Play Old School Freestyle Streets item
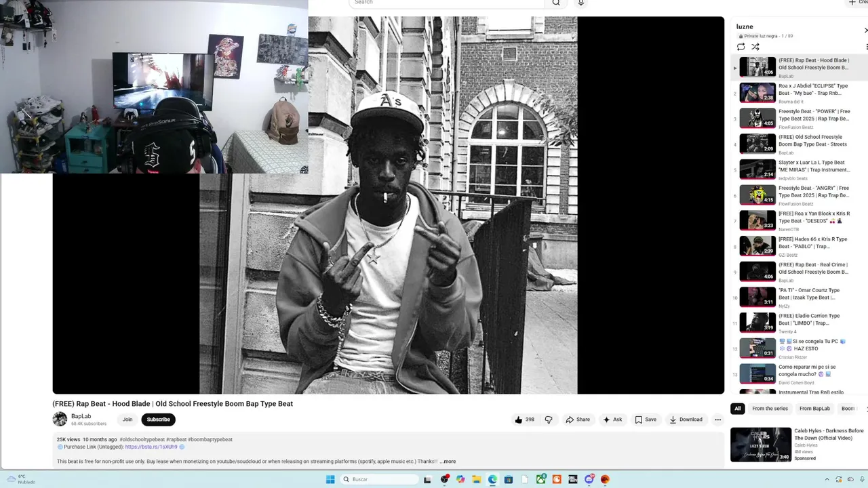This screenshot has width=868, height=488. (799, 144)
